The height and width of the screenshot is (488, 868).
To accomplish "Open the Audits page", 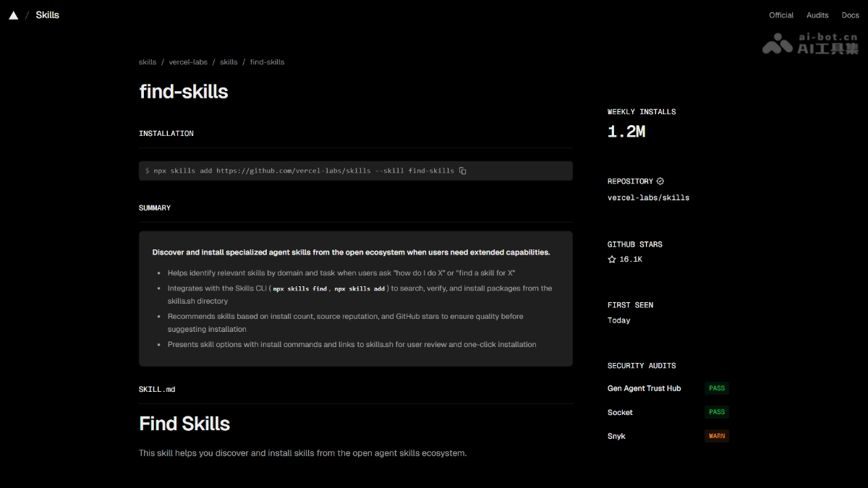I will pyautogui.click(x=817, y=15).
